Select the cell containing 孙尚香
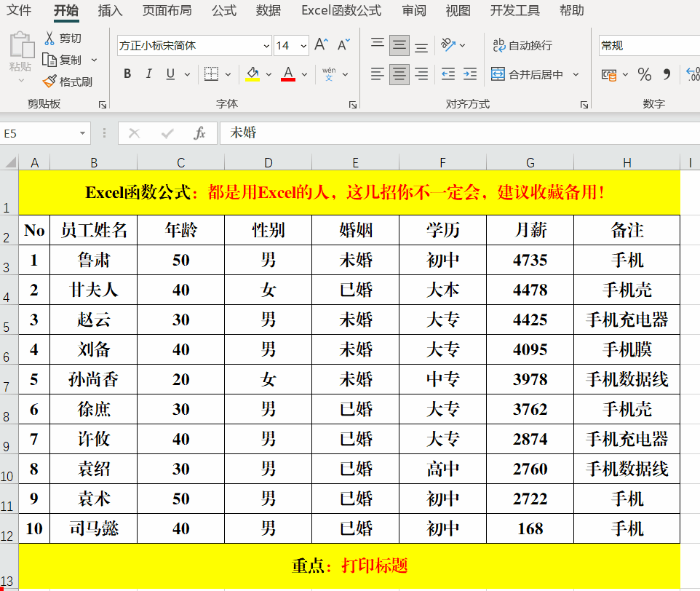This screenshot has height=591, width=700. coord(93,379)
